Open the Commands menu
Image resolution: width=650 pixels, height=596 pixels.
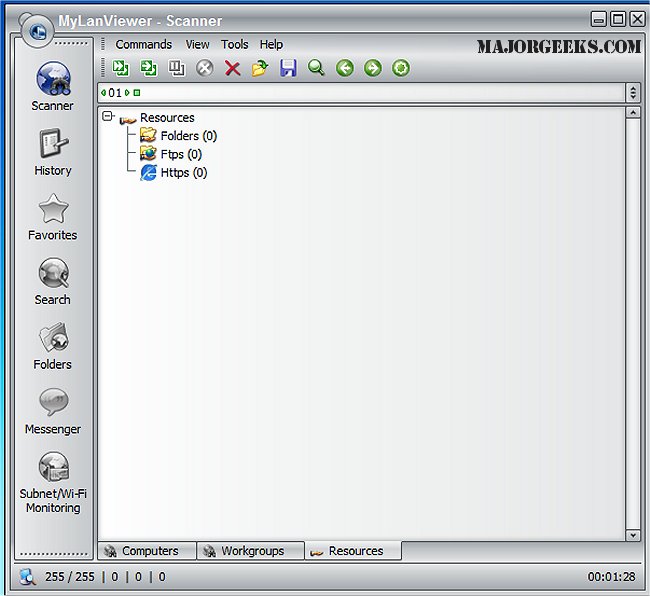[143, 44]
